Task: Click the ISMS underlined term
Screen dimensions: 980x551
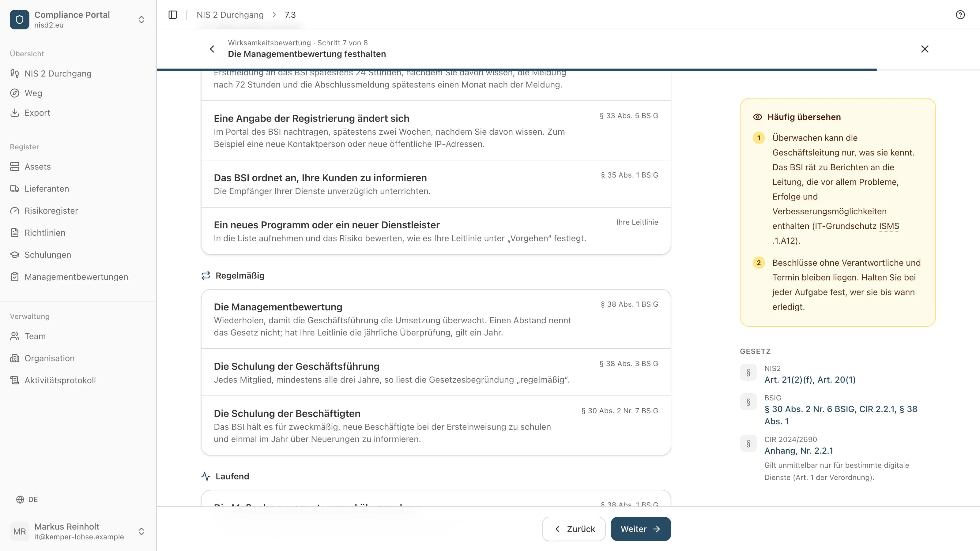Action: point(889,226)
